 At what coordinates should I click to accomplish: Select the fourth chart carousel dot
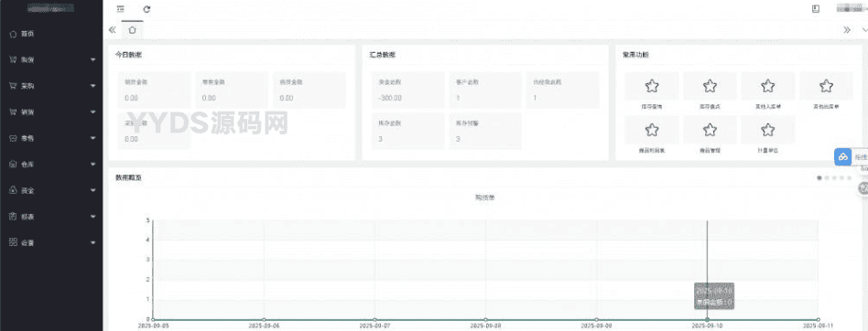pyautogui.click(x=842, y=178)
